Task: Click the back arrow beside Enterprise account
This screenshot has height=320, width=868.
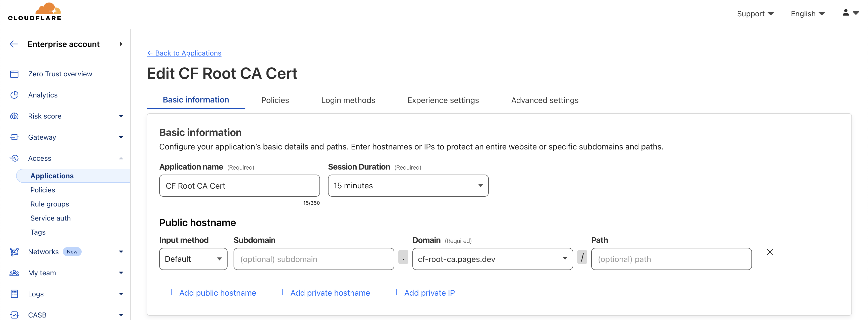Action: 14,44
